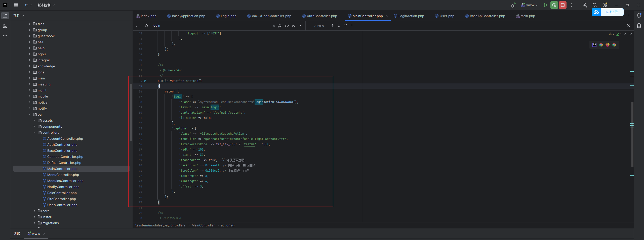
Task: Click the project tree scrollbar
Action: click(x=131, y=112)
